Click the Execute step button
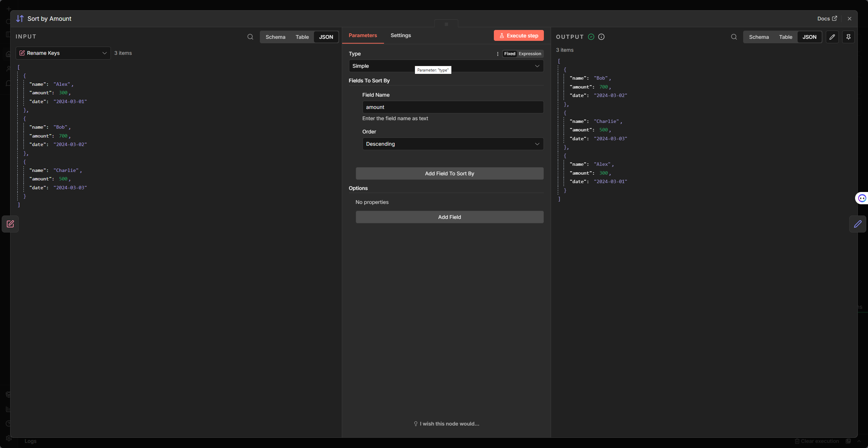The image size is (868, 448). click(x=519, y=35)
